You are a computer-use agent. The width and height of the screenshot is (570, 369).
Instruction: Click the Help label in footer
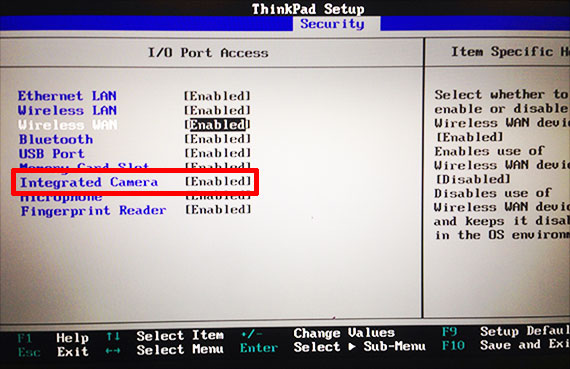(x=72, y=338)
